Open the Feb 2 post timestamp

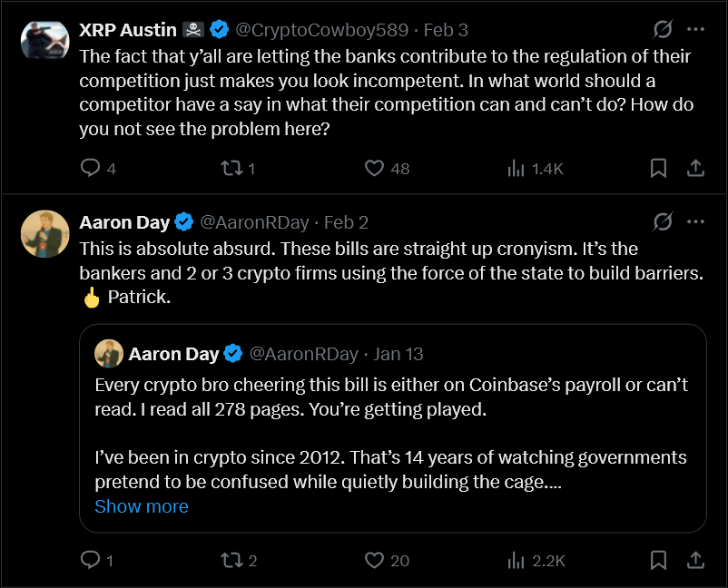(x=346, y=221)
